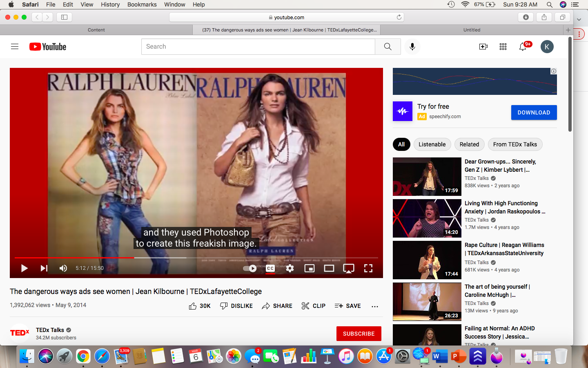Viewport: 588px width, 368px height.
Task: Open Safari Bookmarks menu
Action: [x=142, y=4]
